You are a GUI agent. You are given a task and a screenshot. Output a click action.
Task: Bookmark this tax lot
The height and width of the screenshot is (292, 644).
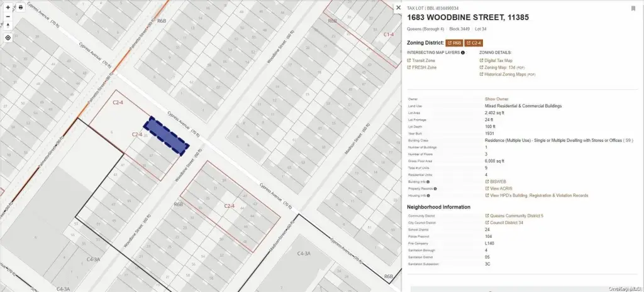(633, 8)
